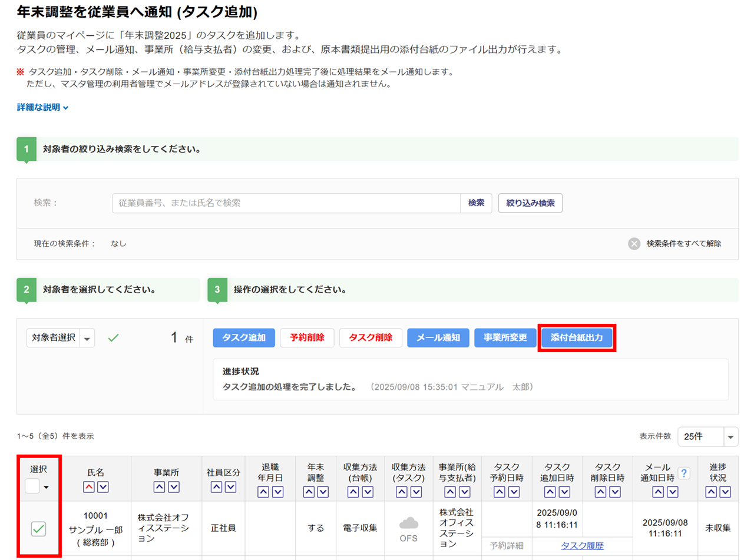This screenshot has width=754, height=560.
Task: Click the 絞り込み検索 button
Action: 530,203
